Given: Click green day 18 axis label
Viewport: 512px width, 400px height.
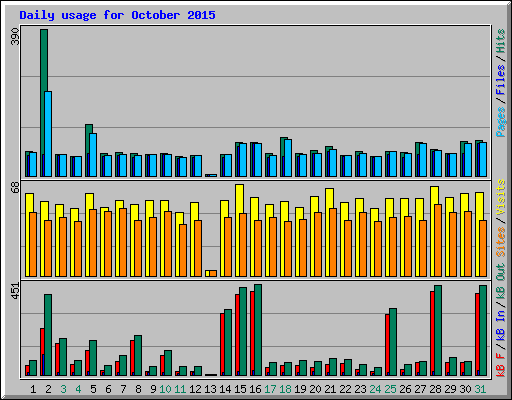Looking at the screenshot, I should [x=285, y=389].
